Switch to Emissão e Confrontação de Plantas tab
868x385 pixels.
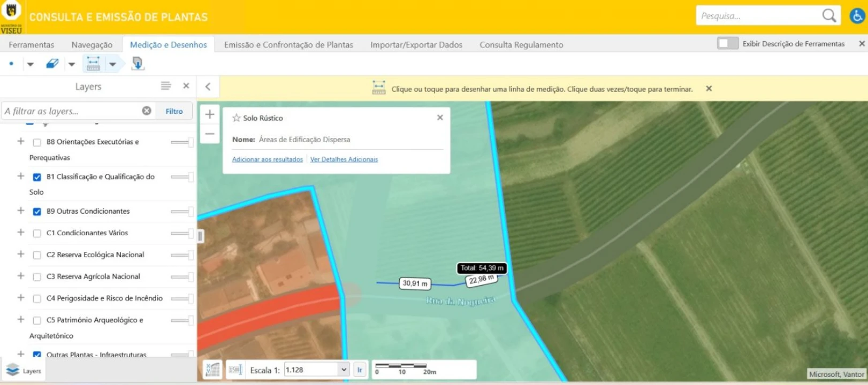click(x=288, y=45)
